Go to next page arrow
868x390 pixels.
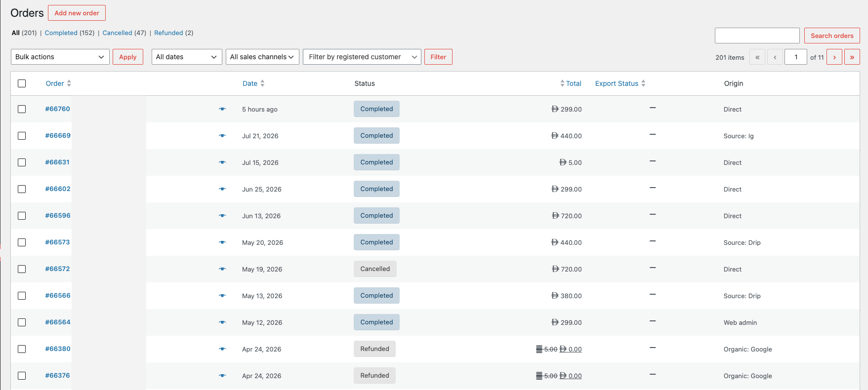(834, 57)
